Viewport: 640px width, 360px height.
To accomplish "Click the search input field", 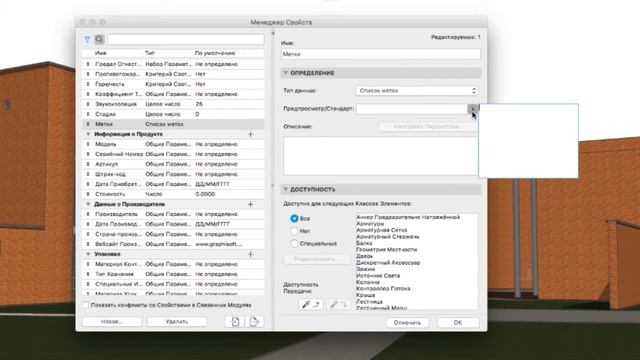I will coord(185,40).
